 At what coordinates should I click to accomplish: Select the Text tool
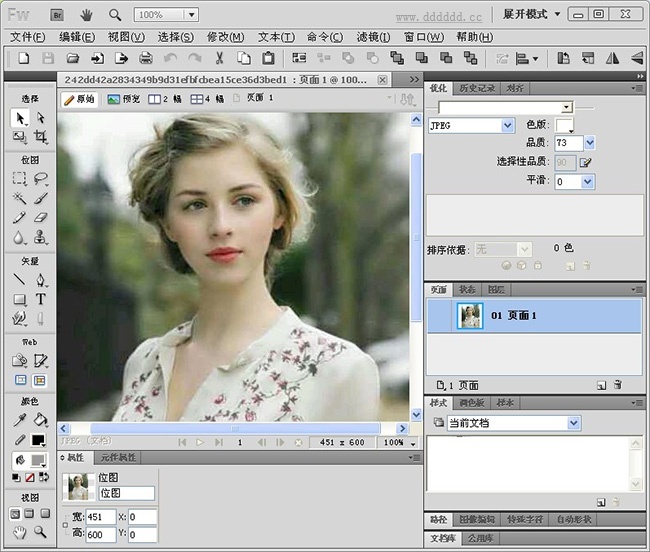click(41, 299)
